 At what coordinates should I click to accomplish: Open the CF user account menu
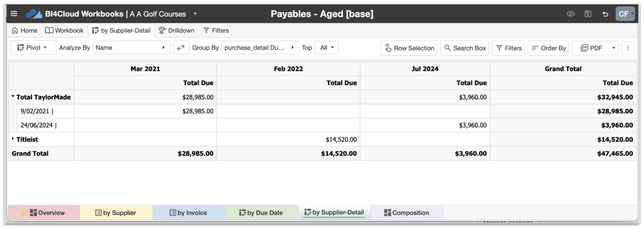click(625, 14)
